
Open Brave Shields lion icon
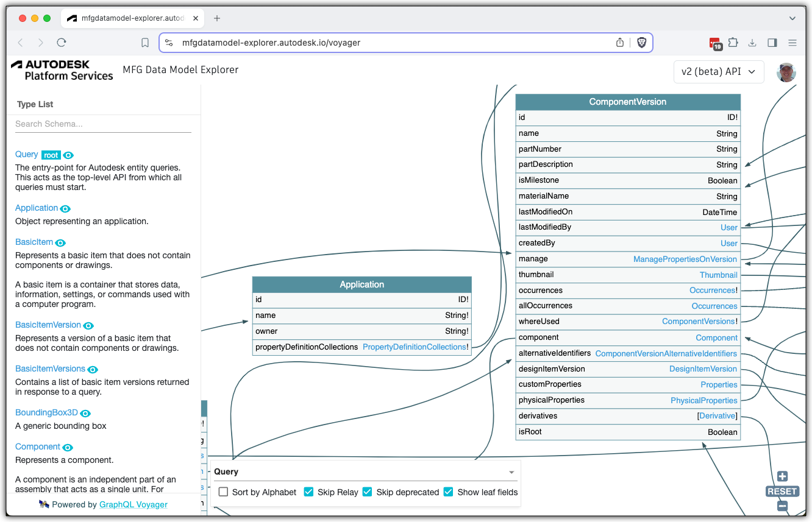pos(641,43)
